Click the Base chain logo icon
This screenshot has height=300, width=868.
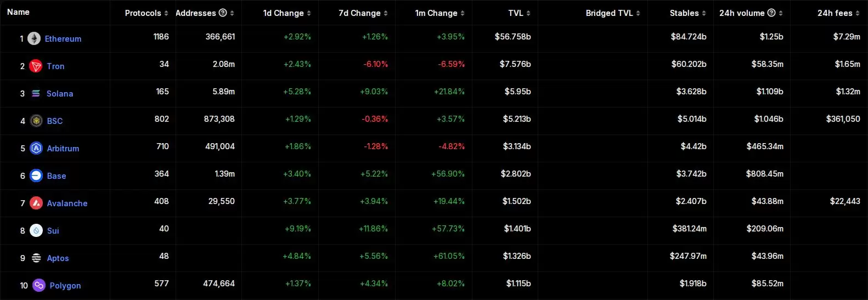coord(36,176)
